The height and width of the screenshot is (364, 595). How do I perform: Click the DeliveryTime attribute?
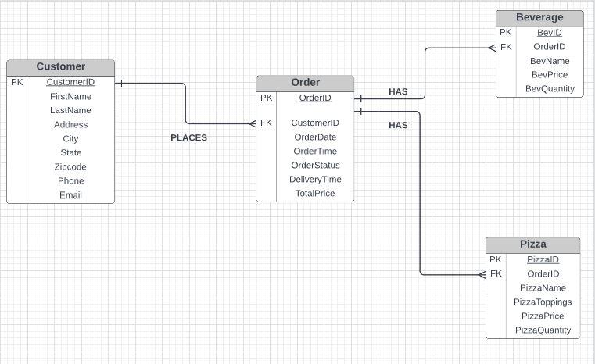point(315,180)
